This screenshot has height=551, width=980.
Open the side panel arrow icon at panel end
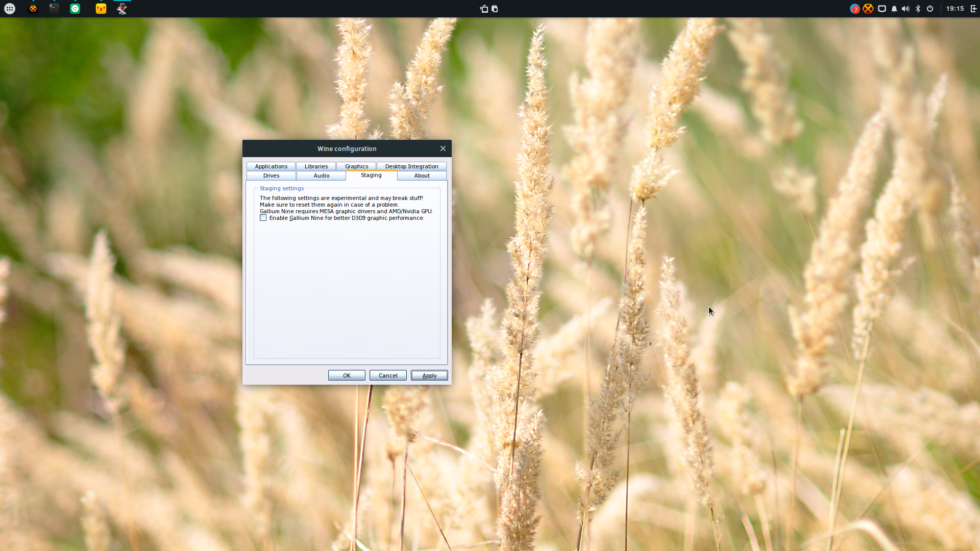[973, 9]
